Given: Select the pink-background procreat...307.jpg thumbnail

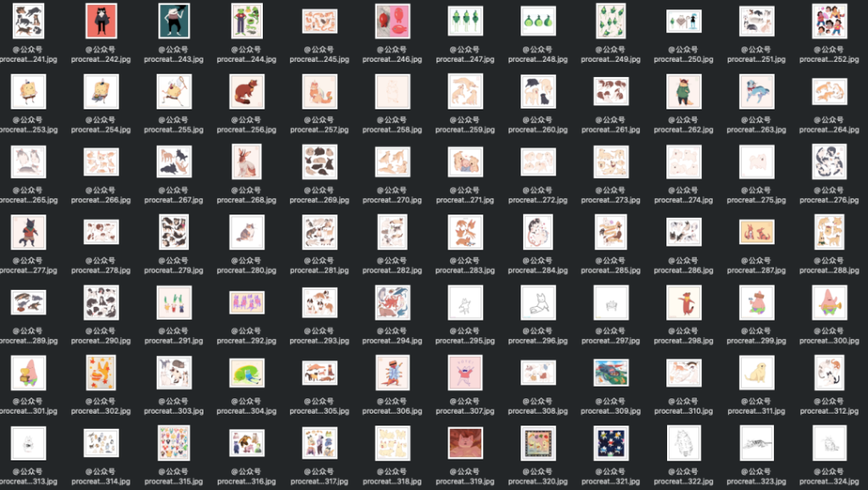Looking at the screenshot, I should click(x=465, y=373).
